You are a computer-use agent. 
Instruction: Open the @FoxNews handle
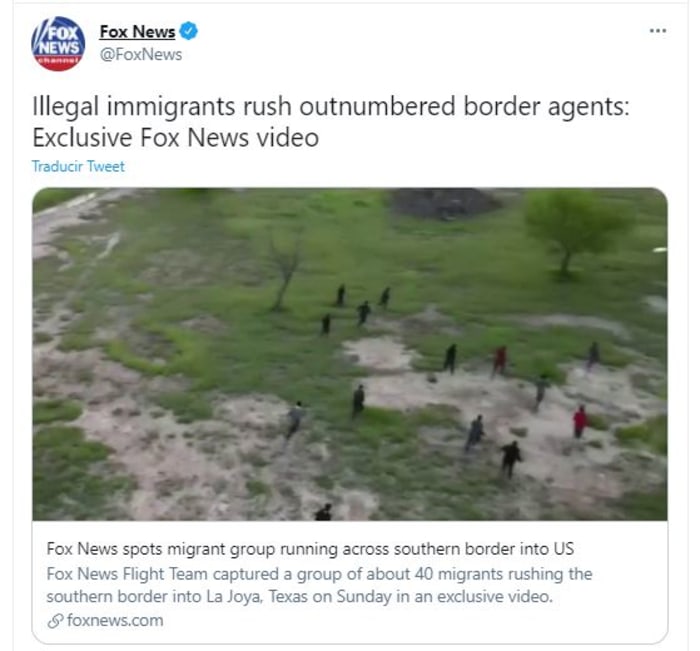(141, 54)
